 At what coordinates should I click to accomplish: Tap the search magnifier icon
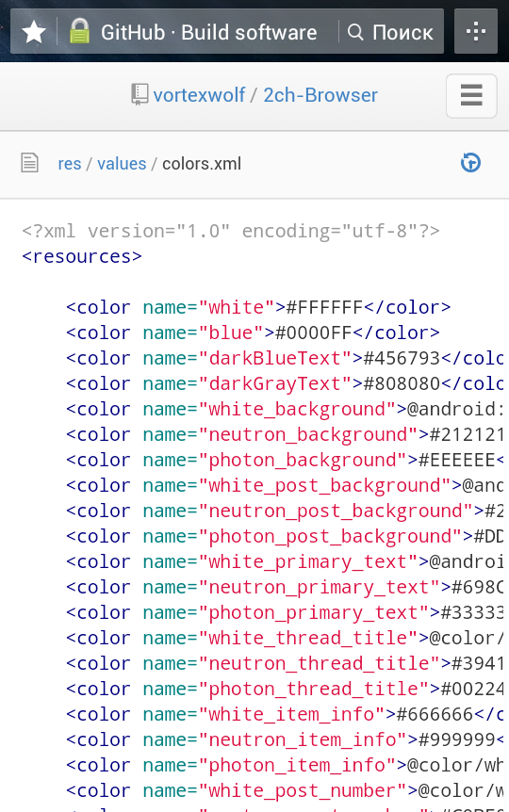tap(355, 32)
